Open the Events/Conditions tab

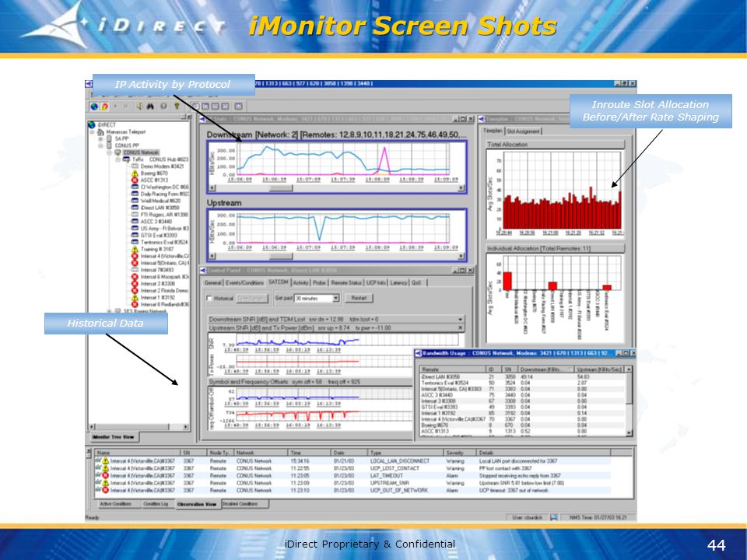tap(244, 283)
